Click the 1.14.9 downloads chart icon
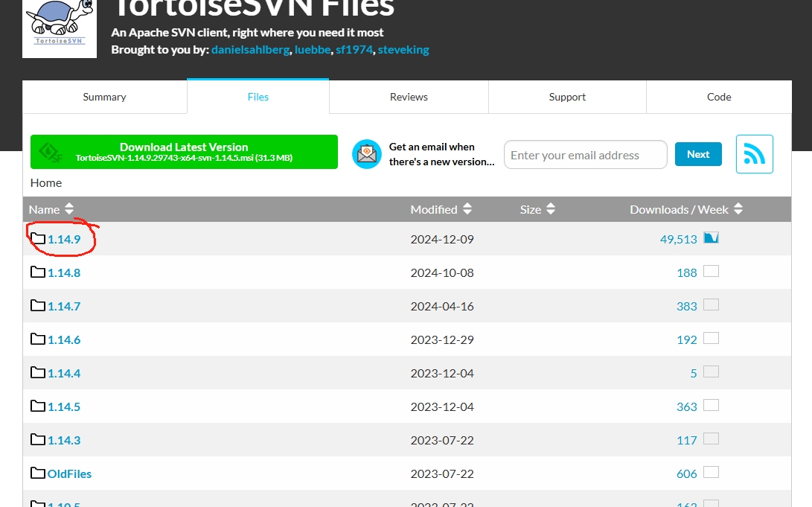This screenshot has width=812, height=507. pyautogui.click(x=711, y=238)
